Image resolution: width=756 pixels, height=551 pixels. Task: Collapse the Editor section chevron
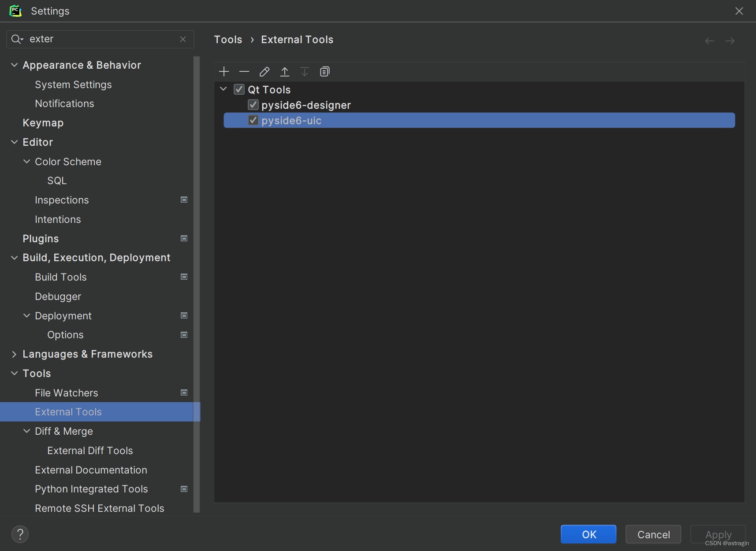click(x=14, y=142)
